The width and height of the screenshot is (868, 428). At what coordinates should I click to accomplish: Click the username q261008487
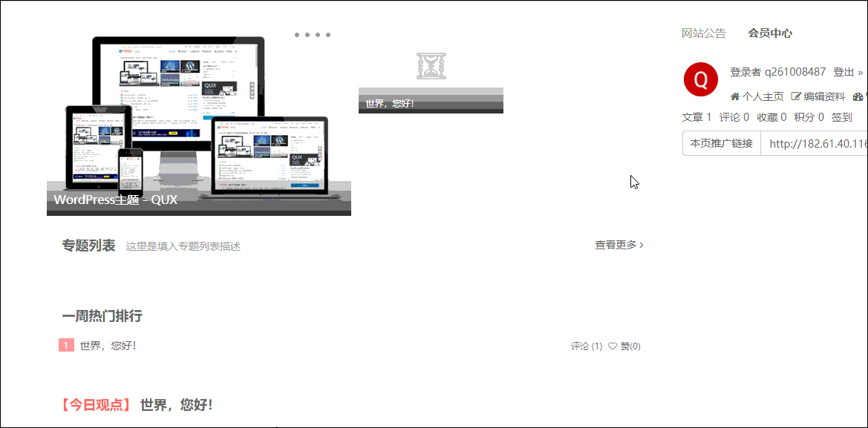pyautogui.click(x=795, y=72)
